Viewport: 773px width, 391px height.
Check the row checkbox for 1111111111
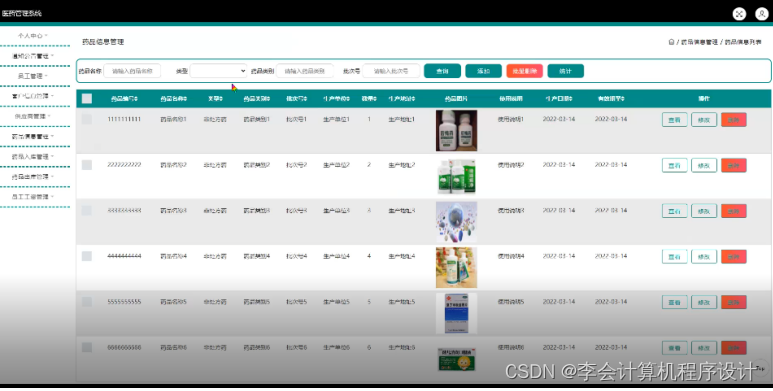point(87,119)
